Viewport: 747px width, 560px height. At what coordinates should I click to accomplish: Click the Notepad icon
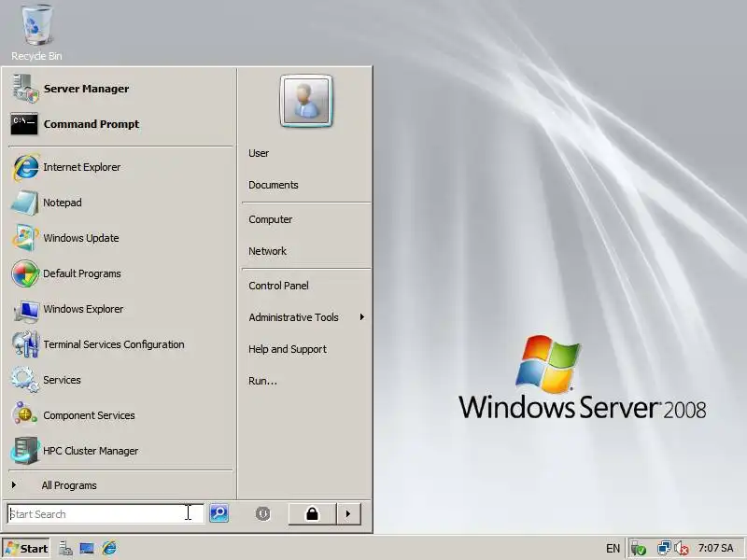[25, 203]
